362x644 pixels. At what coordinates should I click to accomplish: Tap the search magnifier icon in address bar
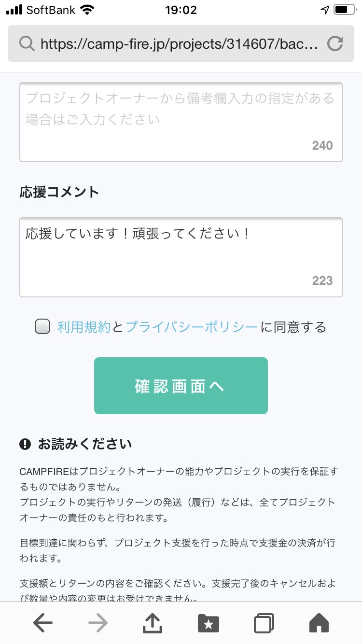(27, 44)
